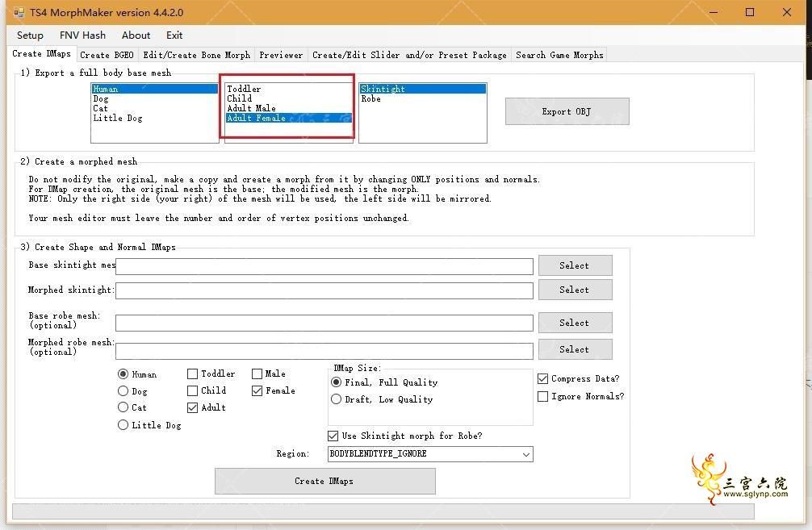Select Dog in the species list
812x530 pixels.
(154, 99)
